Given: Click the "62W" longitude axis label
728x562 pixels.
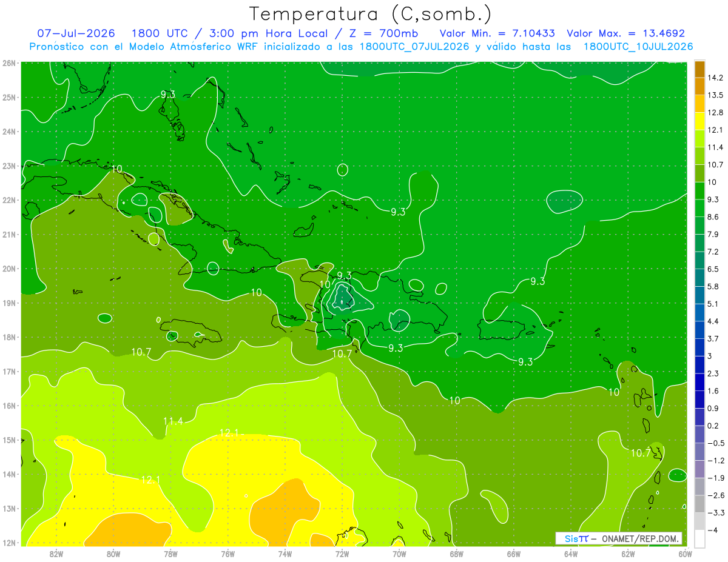Looking at the screenshot, I should 628,554.
